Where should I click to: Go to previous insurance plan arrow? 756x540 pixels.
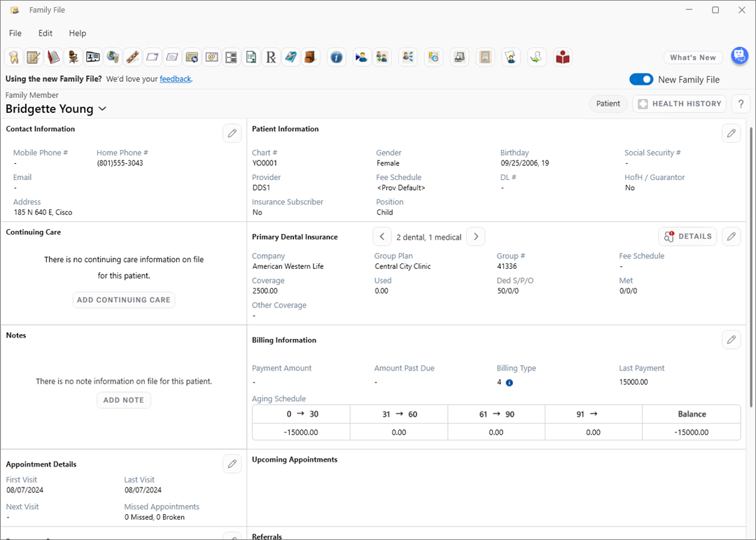[382, 237]
